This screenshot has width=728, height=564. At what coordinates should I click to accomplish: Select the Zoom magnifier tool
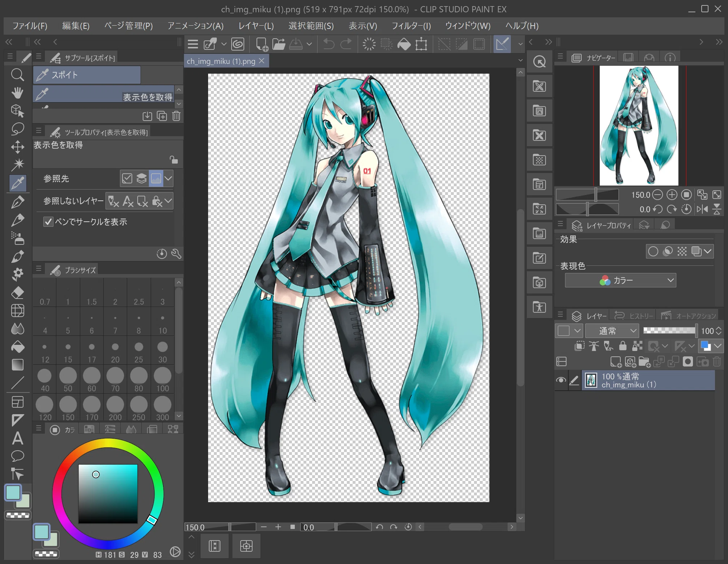17,75
